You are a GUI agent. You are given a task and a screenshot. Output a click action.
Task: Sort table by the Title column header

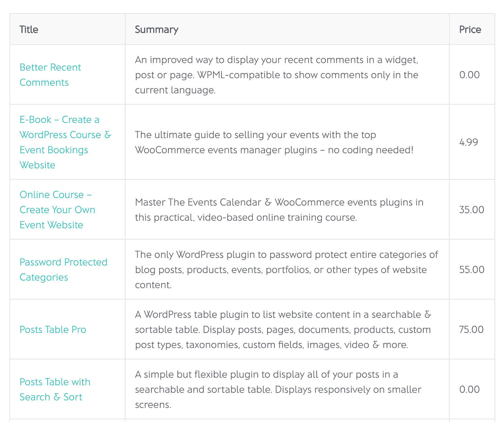[x=29, y=29]
